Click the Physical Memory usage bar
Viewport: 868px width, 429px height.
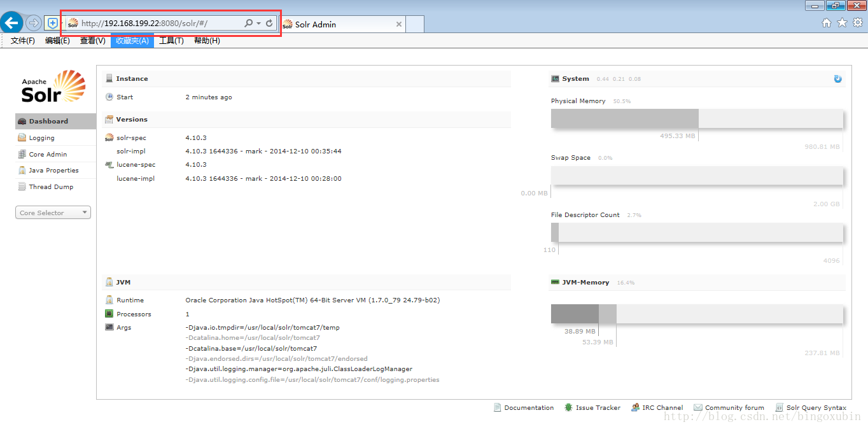[x=697, y=119]
